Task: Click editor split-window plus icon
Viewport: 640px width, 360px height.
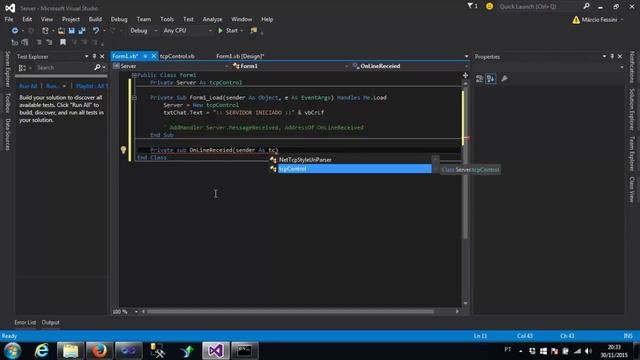Action: [465, 75]
